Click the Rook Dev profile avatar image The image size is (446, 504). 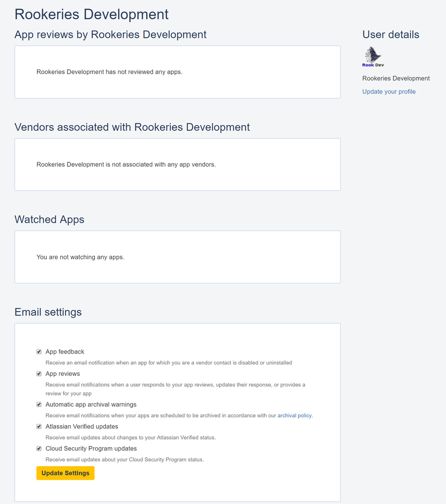(x=373, y=57)
